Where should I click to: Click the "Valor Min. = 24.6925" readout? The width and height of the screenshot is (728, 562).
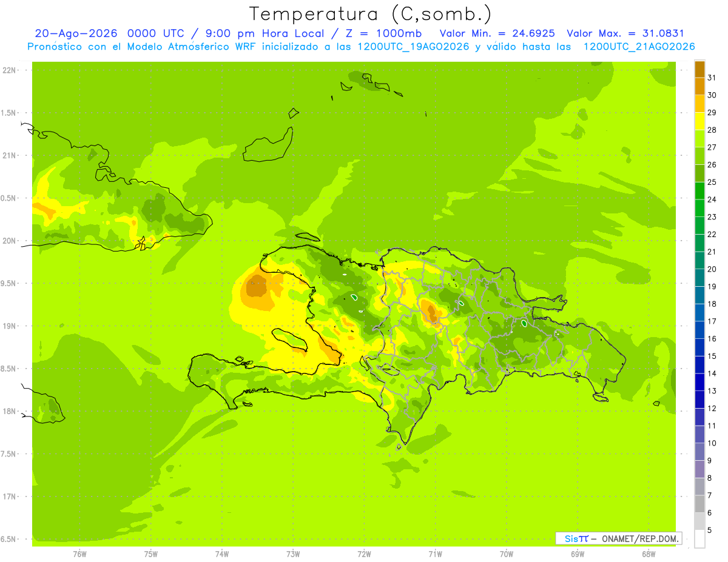point(497,33)
